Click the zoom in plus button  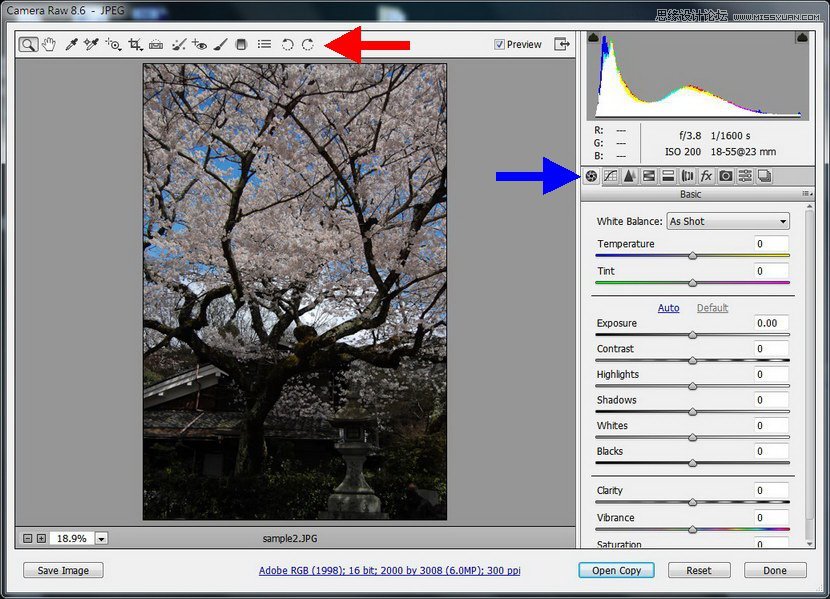[x=41, y=539]
